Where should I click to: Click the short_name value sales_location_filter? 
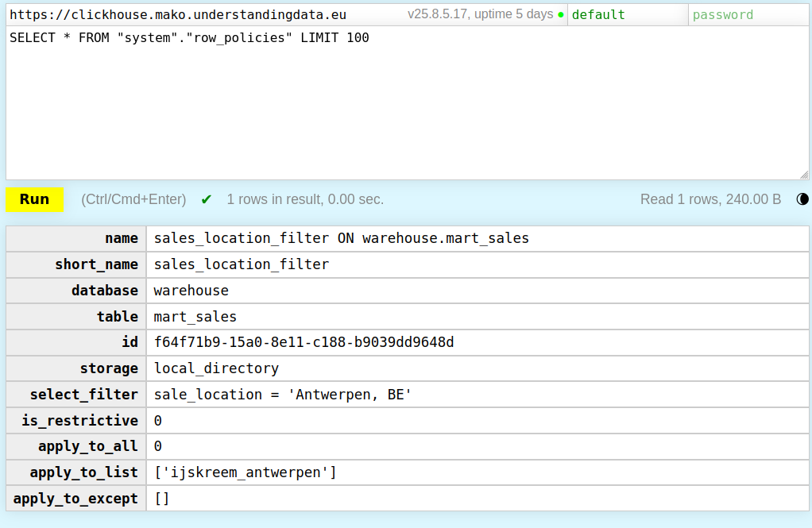[242, 264]
